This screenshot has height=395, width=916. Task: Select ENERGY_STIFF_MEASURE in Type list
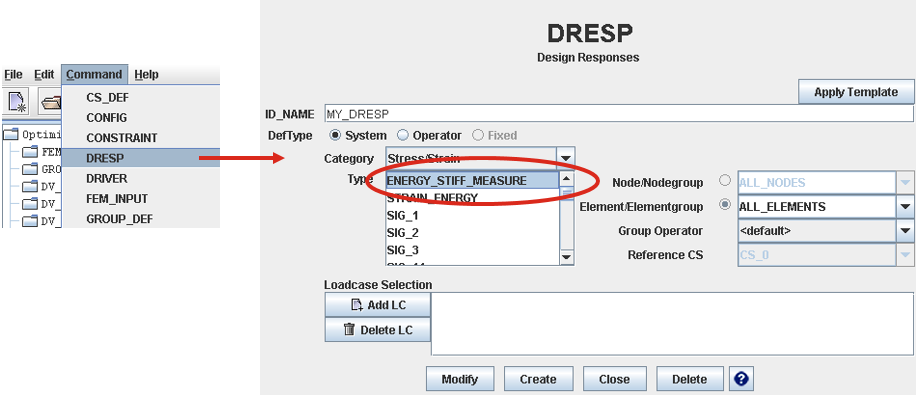click(472, 181)
